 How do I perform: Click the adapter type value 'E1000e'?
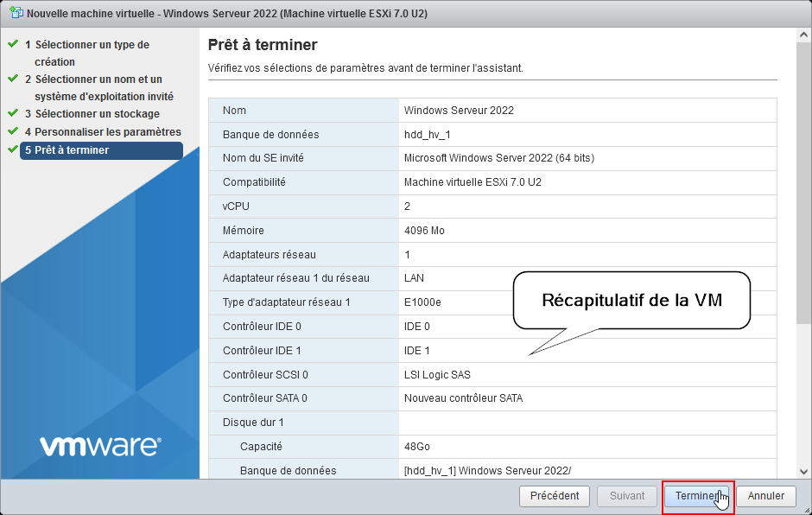[422, 302]
